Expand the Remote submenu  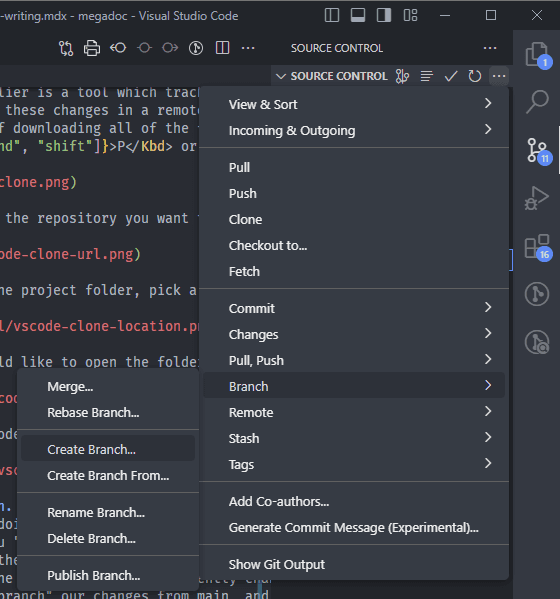pos(354,412)
